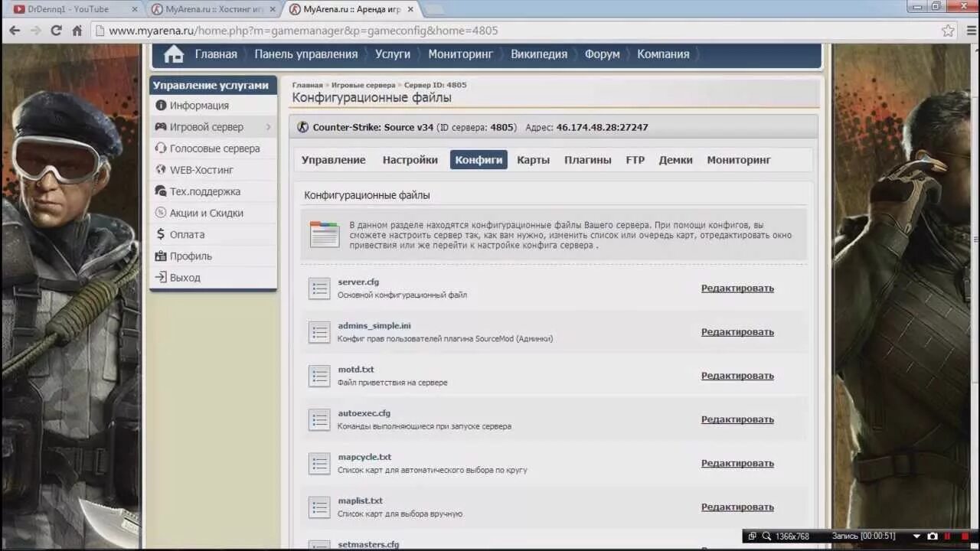Click the percent icon beside Акции и Скидки

click(161, 213)
